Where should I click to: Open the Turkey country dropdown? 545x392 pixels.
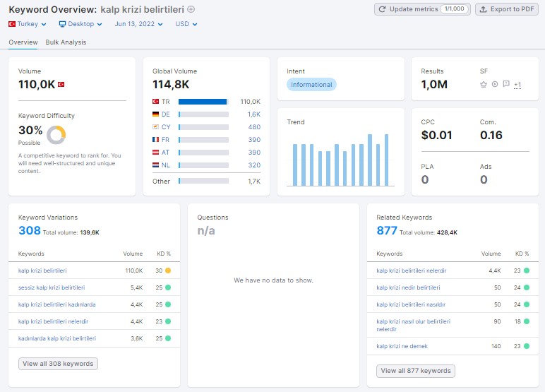pos(27,24)
